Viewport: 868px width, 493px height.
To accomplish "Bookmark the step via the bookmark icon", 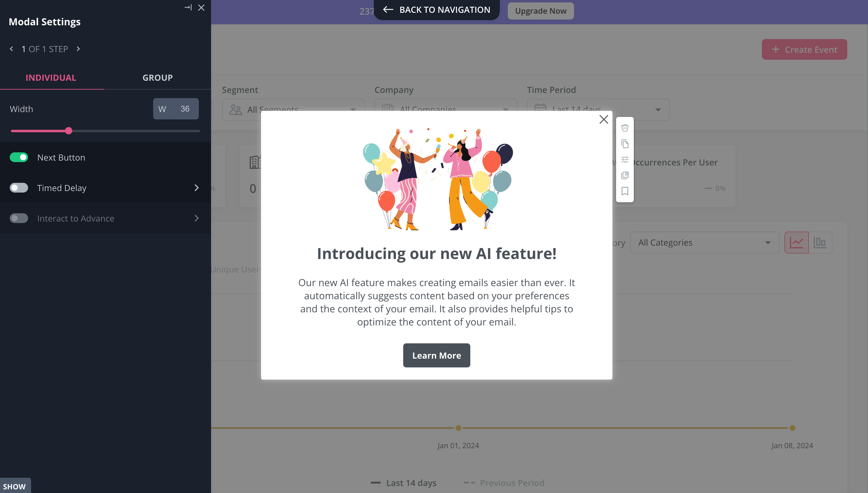I will (x=625, y=191).
